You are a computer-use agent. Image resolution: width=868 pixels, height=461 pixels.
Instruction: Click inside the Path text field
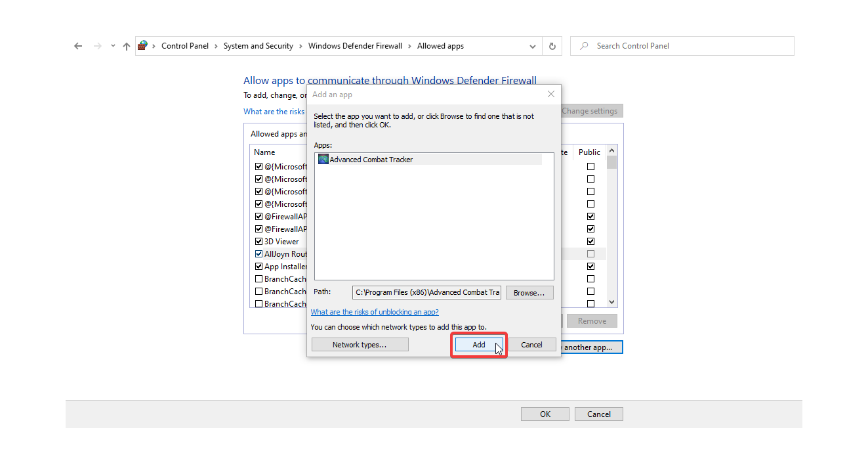426,293
